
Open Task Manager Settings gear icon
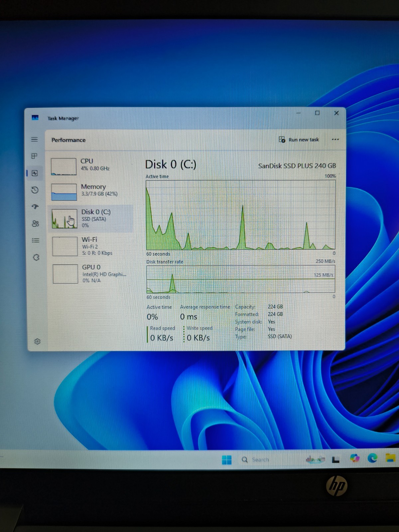[37, 341]
